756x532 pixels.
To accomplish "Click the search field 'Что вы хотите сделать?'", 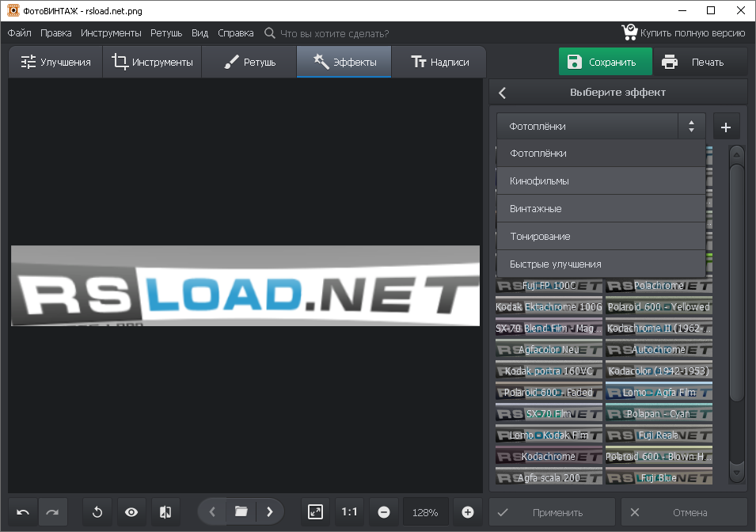I will 335,34.
